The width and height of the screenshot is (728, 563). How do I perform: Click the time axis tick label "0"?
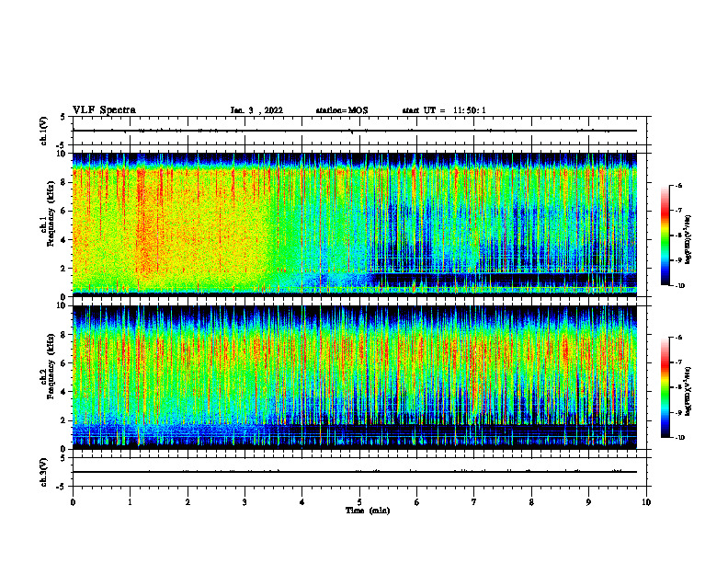[73, 502]
